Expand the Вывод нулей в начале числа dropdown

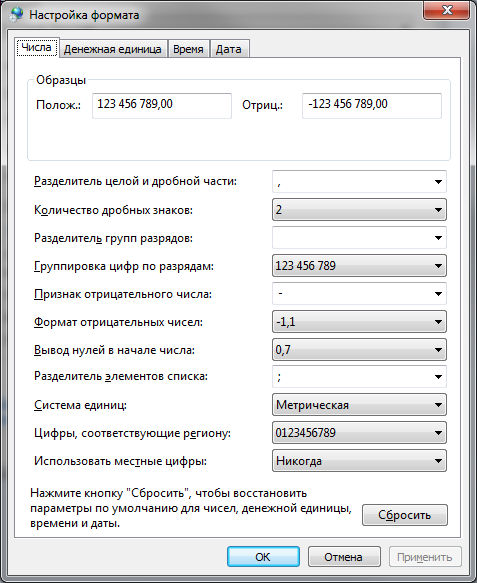point(359,350)
